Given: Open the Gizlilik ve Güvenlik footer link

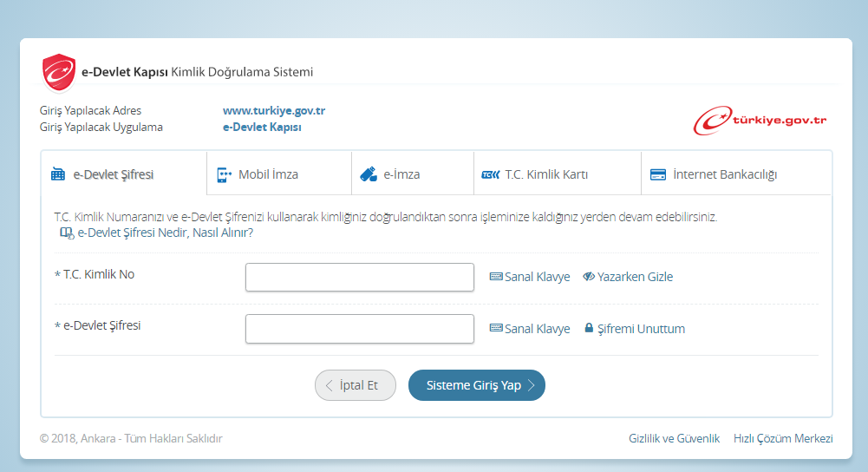Looking at the screenshot, I should click(675, 438).
